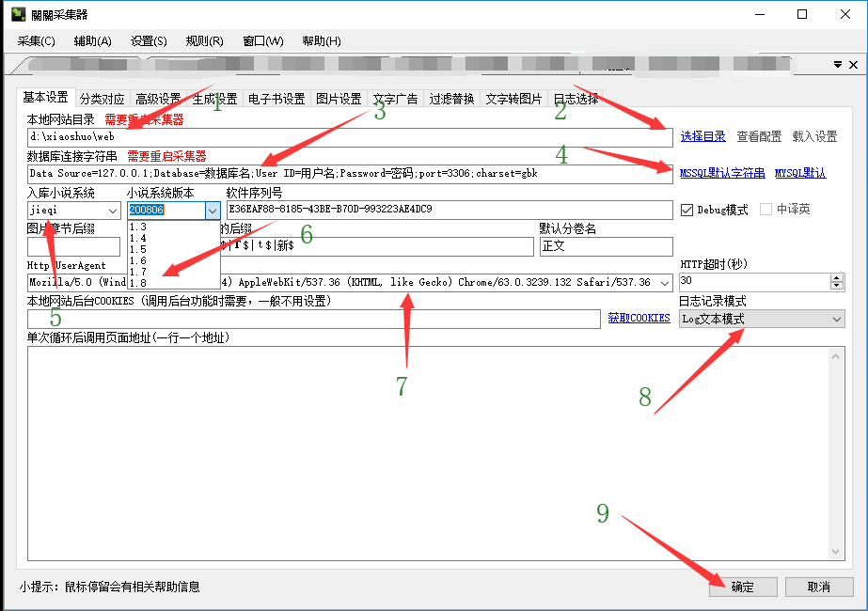
Task: Click the tab strip dropdown arrow icon
Action: pos(837,64)
